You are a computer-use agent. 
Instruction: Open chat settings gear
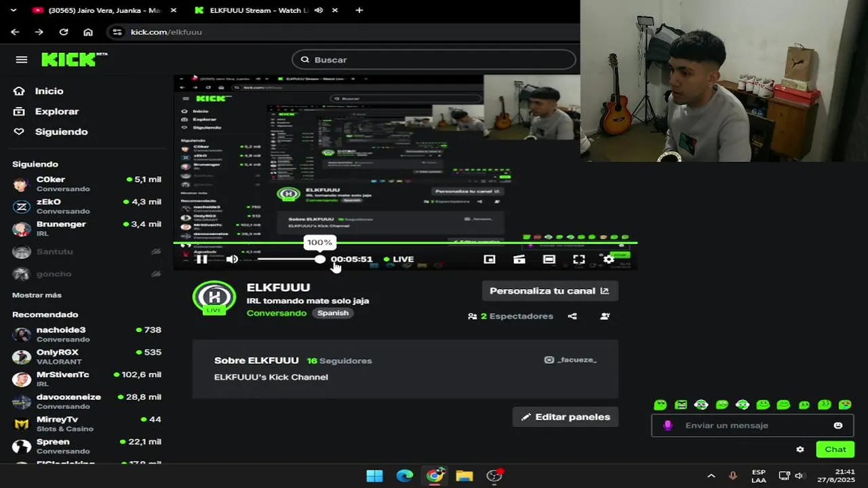tap(800, 449)
